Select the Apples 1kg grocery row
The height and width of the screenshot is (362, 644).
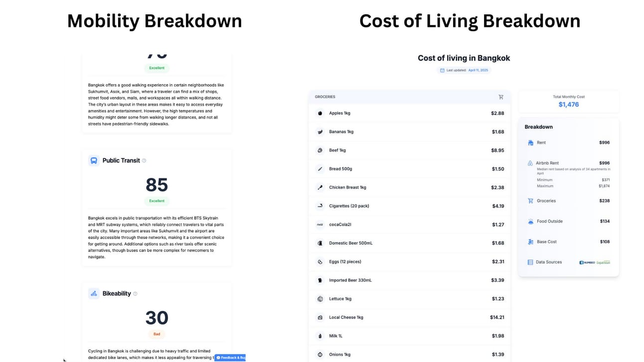coord(409,114)
